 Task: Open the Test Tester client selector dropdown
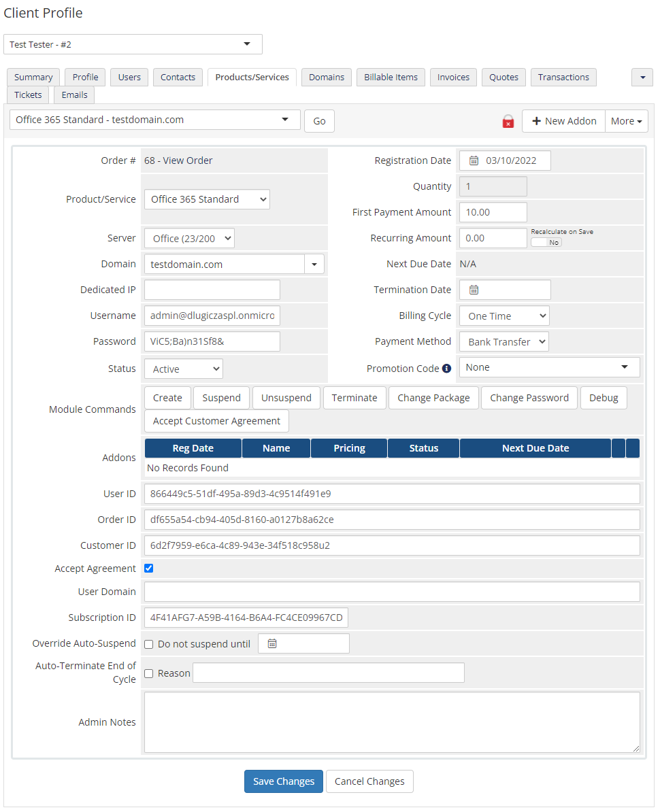coord(133,44)
